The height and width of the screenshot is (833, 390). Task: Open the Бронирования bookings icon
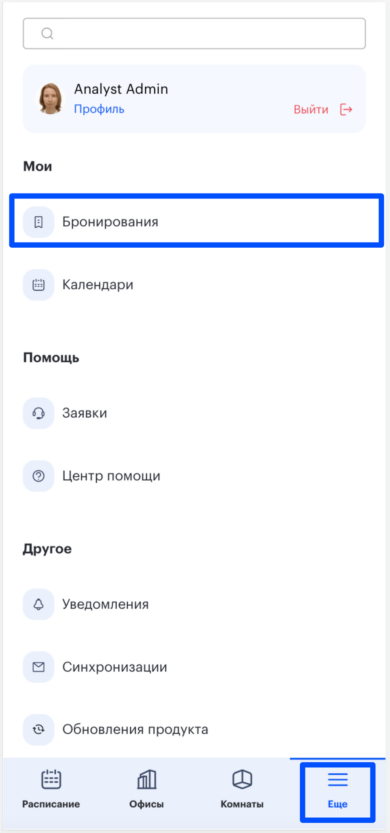pyautogui.click(x=38, y=222)
